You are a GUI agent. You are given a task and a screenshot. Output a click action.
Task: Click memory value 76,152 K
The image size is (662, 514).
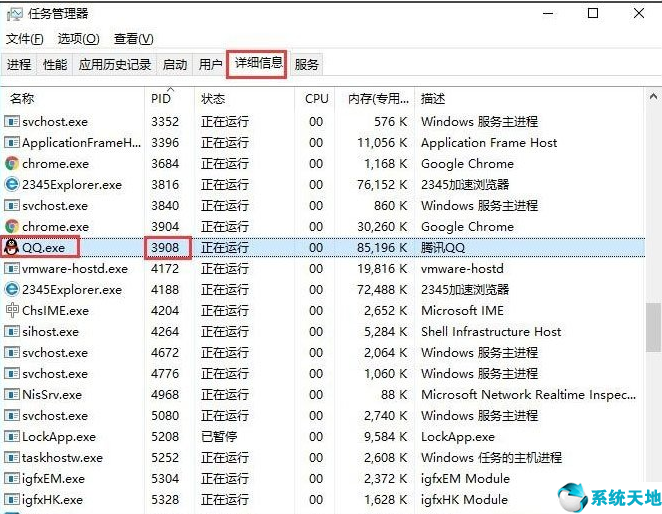coord(382,185)
